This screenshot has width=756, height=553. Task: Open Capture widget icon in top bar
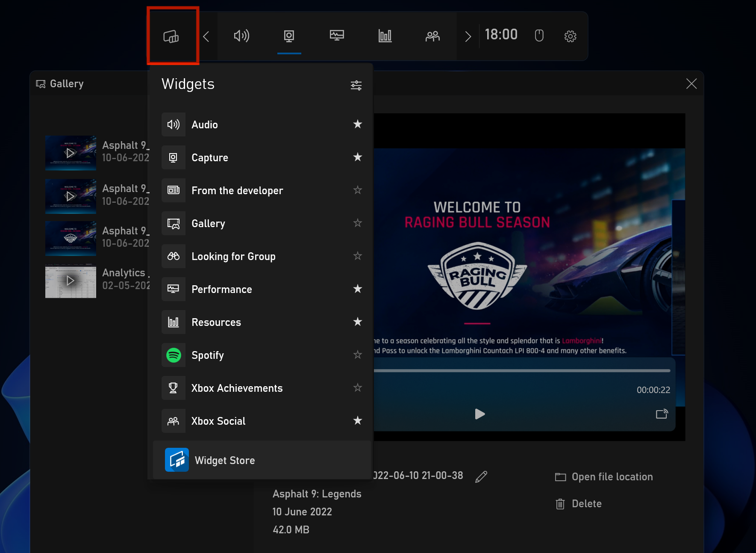tap(289, 36)
